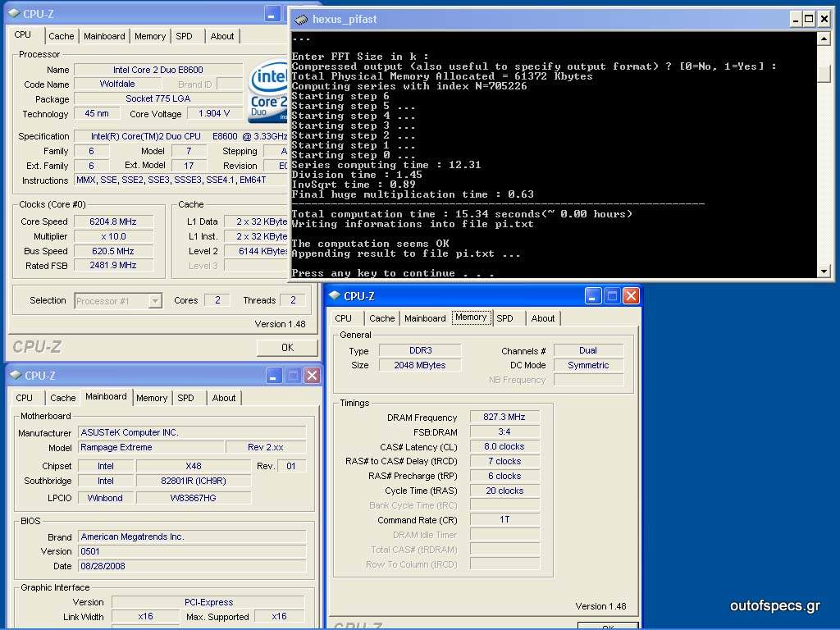The height and width of the screenshot is (630, 840).
Task: Click the DC mode value "Symmetric"
Action: coord(588,365)
